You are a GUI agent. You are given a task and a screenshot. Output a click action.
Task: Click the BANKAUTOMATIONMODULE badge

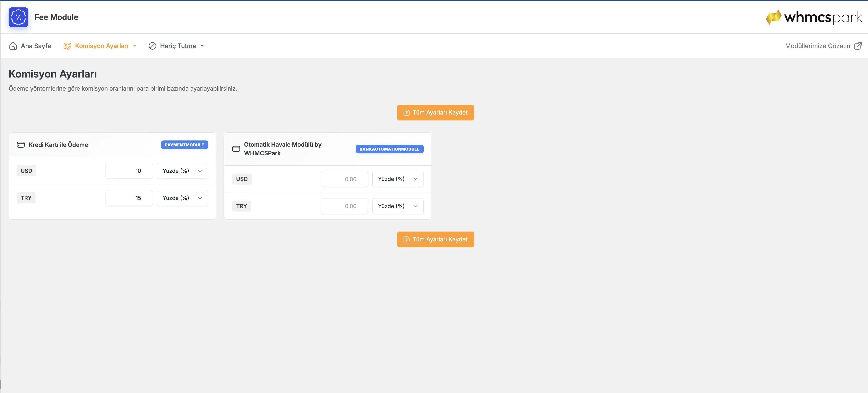coord(390,149)
